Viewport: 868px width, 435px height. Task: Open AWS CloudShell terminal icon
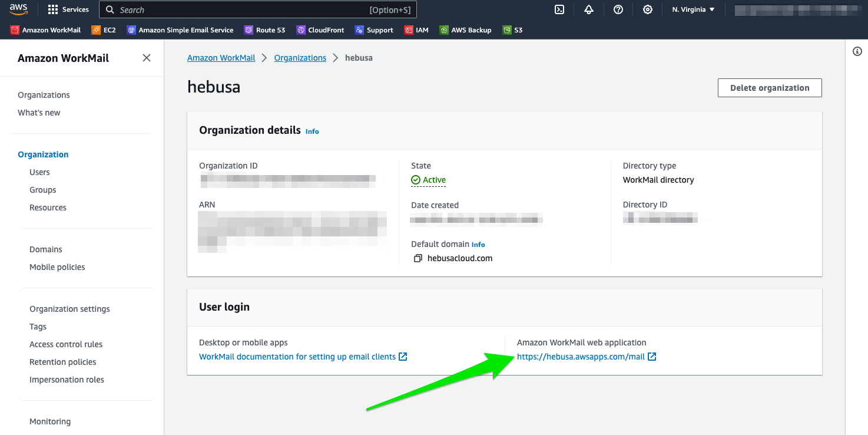tap(560, 9)
